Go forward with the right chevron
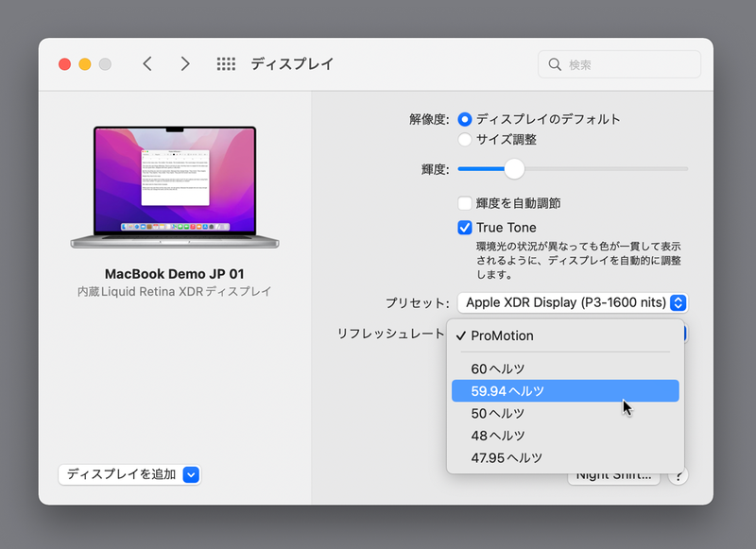Screen dimensions: 756x549 tap(185, 63)
